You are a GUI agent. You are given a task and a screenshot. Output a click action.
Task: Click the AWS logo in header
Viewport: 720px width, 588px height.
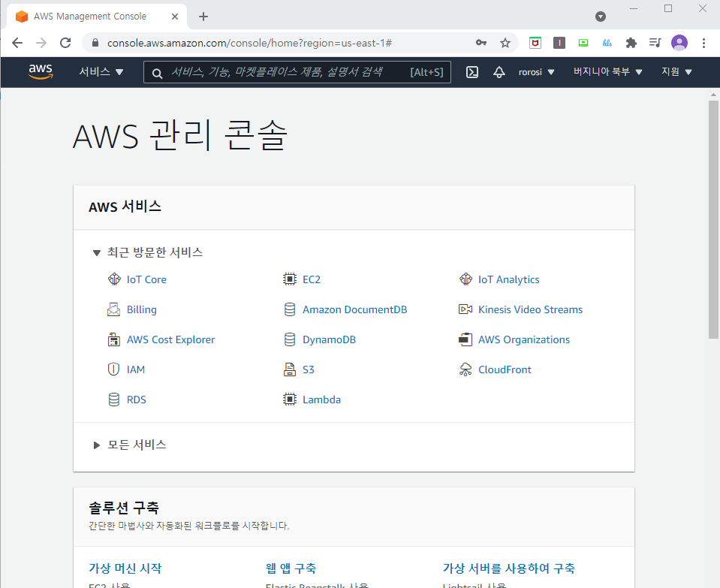[41, 71]
